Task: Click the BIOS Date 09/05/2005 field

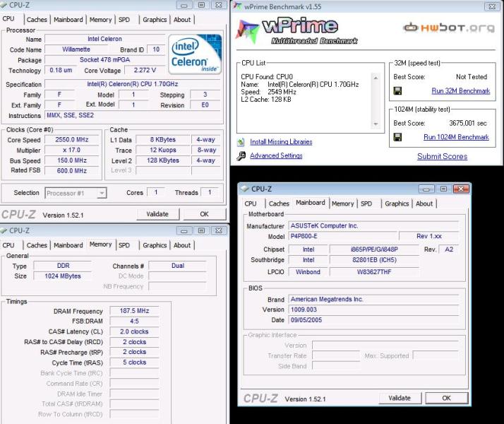Action: 373,320
